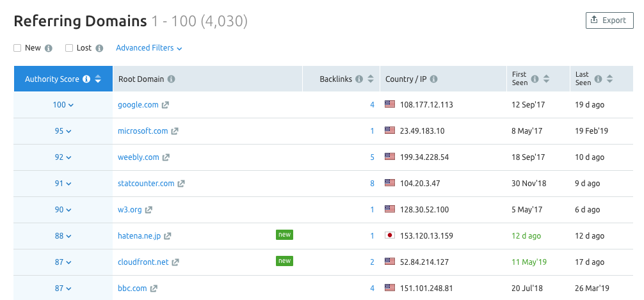Select IP address 153.120.13.159
This screenshot has width=644, height=300.
click(x=426, y=236)
